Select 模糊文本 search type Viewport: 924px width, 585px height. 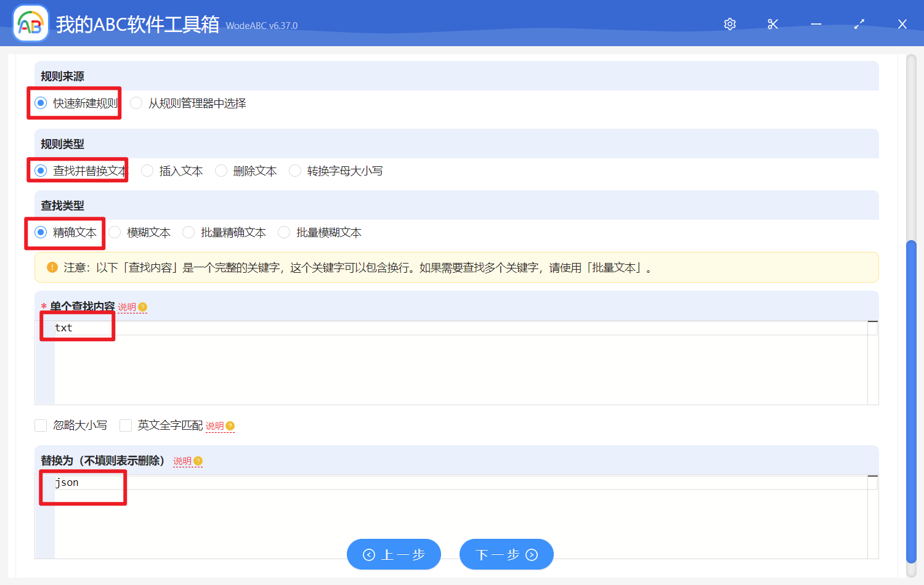click(115, 232)
